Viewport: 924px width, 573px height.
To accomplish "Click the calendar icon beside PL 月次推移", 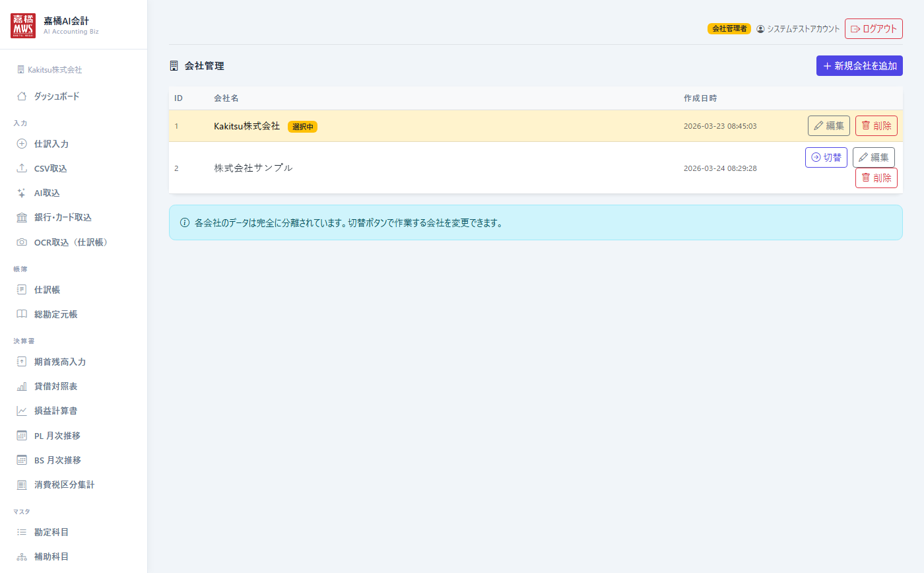I will 21,436.
